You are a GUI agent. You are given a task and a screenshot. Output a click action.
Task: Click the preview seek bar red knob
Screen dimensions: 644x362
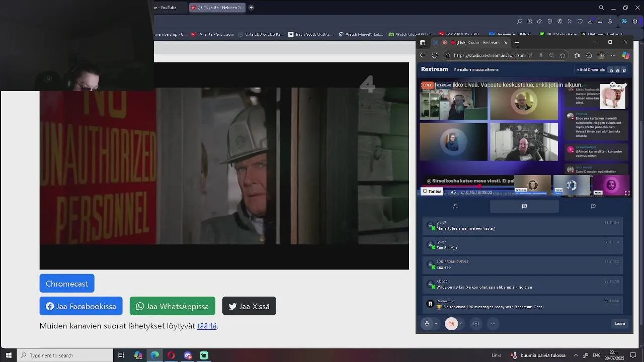479,187
